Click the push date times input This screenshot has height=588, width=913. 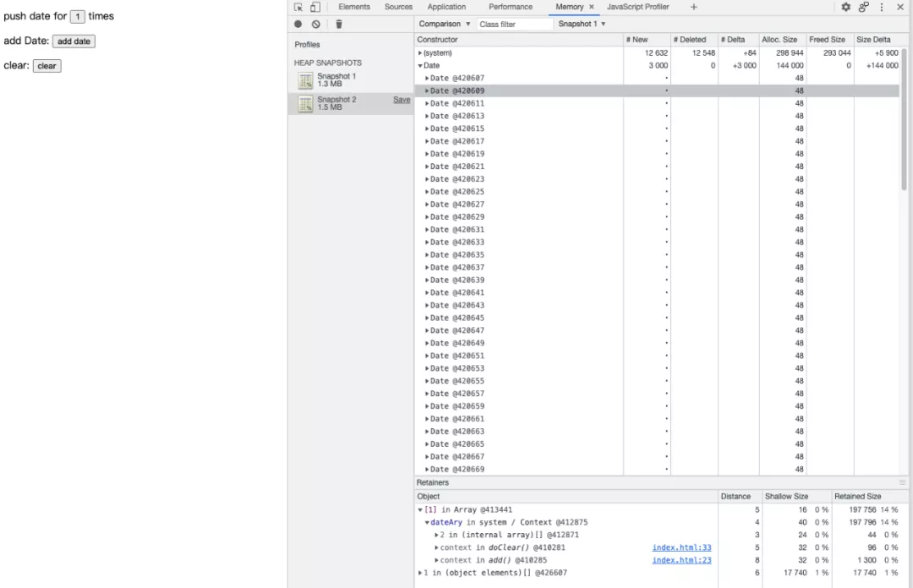click(x=78, y=16)
